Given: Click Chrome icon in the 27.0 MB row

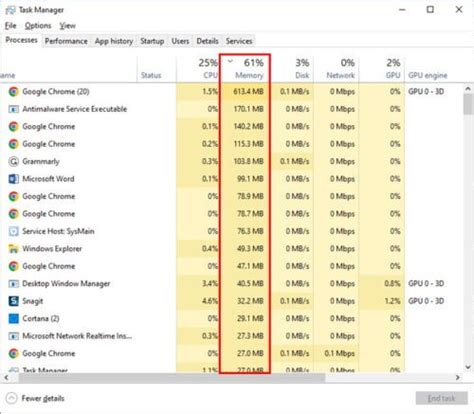Looking at the screenshot, I should 14,353.
